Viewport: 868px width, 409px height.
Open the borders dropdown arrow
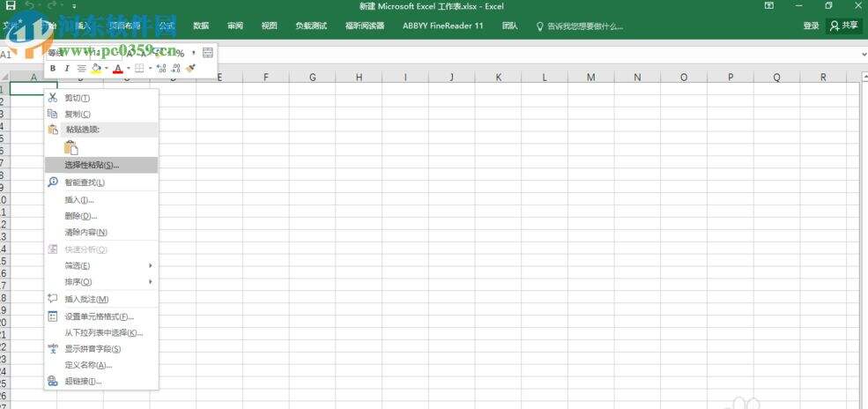click(x=150, y=69)
